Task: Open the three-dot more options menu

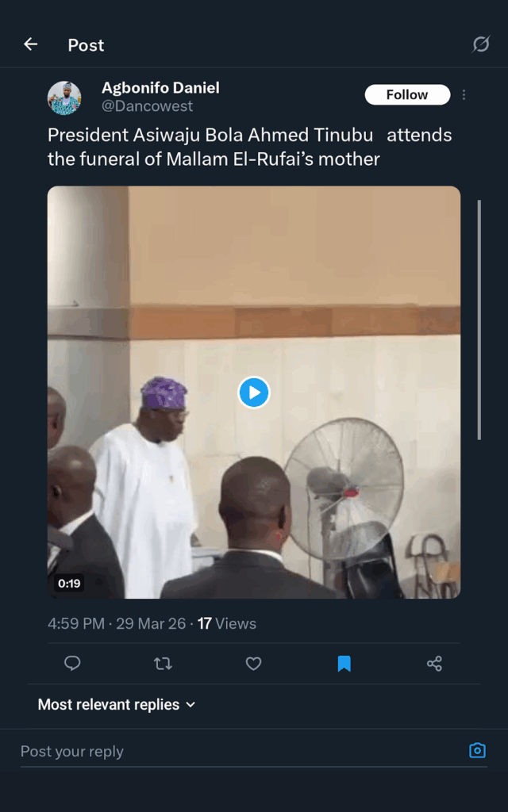Action: tap(464, 95)
